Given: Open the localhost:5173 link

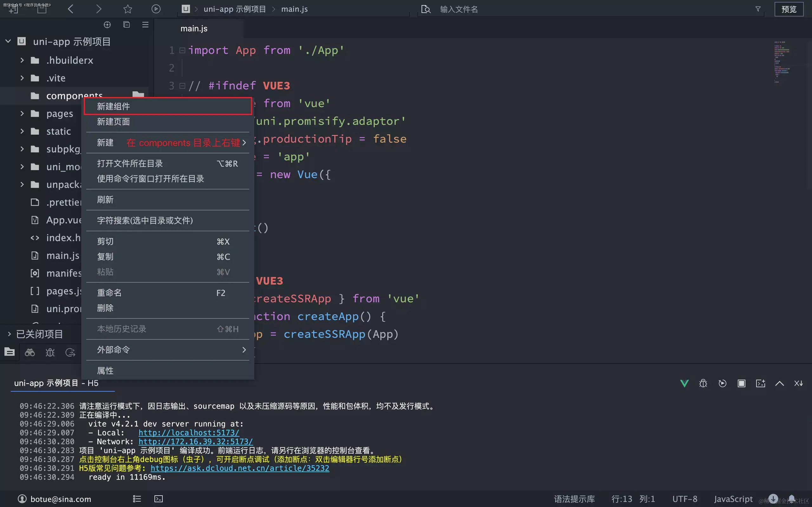Looking at the screenshot, I should 189,433.
